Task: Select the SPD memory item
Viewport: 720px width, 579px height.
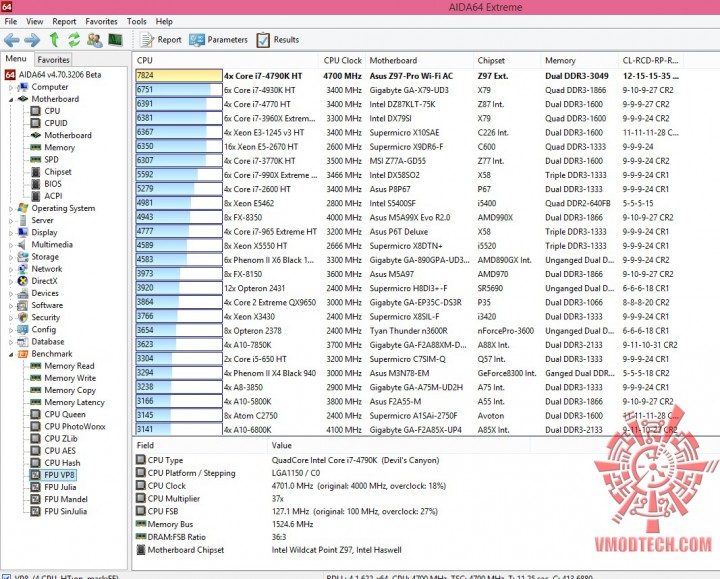Action: 45,159
